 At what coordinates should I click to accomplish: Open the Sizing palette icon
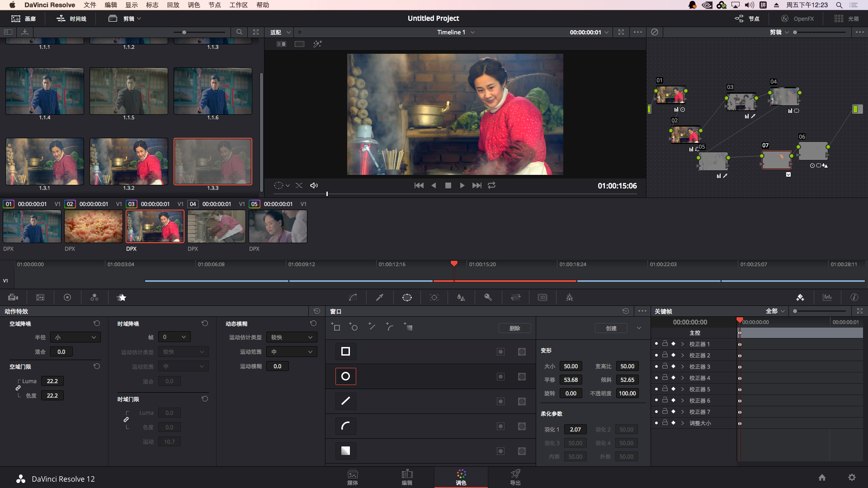(515, 297)
